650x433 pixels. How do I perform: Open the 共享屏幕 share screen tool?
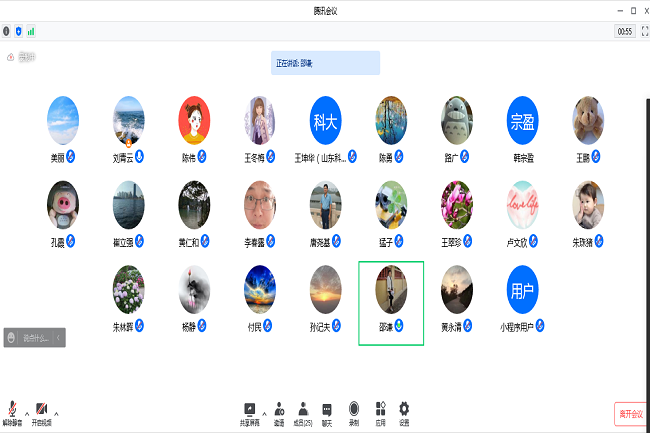pyautogui.click(x=250, y=411)
